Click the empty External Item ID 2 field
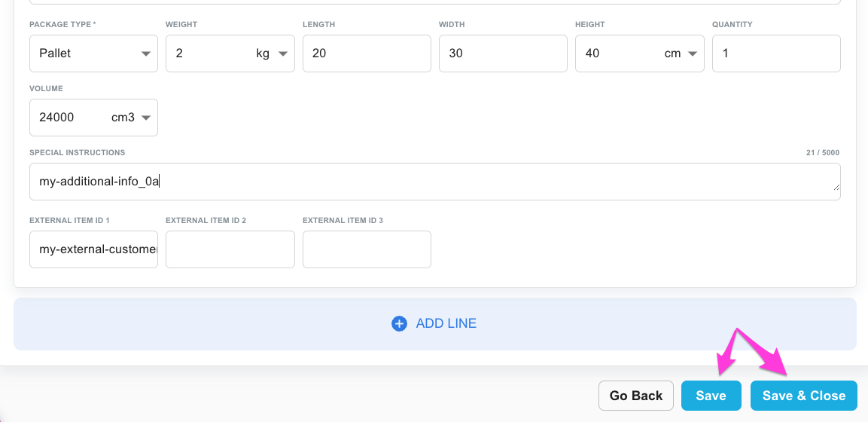The image size is (868, 422). (230, 249)
